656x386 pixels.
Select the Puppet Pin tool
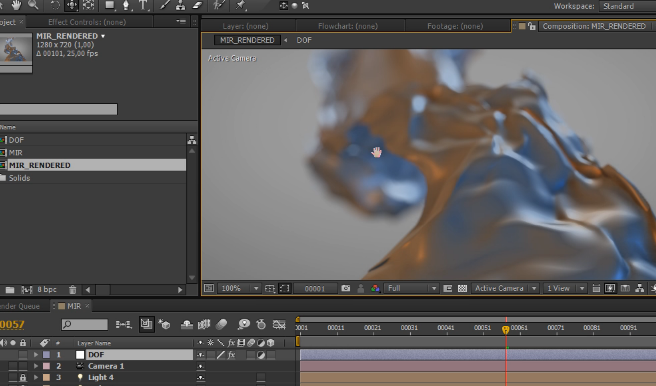tap(241, 5)
